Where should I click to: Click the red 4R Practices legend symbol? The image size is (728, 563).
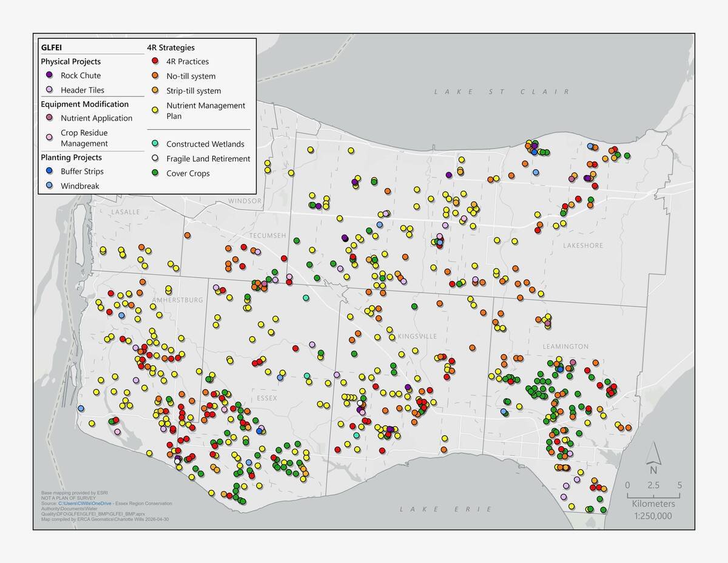(x=155, y=61)
